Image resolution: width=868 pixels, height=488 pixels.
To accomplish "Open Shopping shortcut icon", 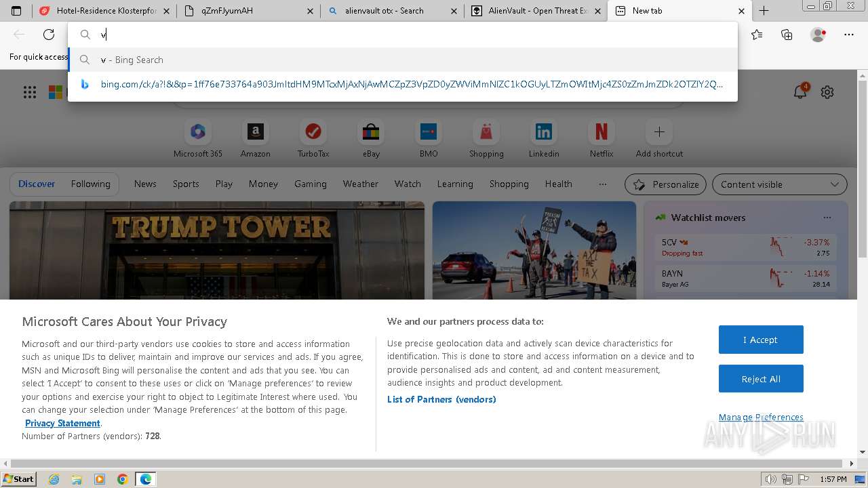I will pyautogui.click(x=486, y=132).
